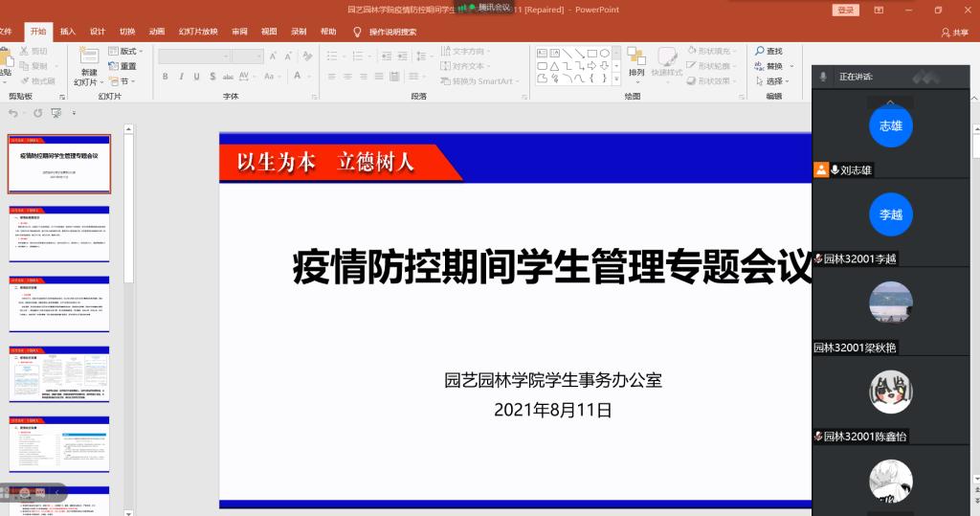
Task: Click the Italic formatting icon
Action: click(x=181, y=77)
